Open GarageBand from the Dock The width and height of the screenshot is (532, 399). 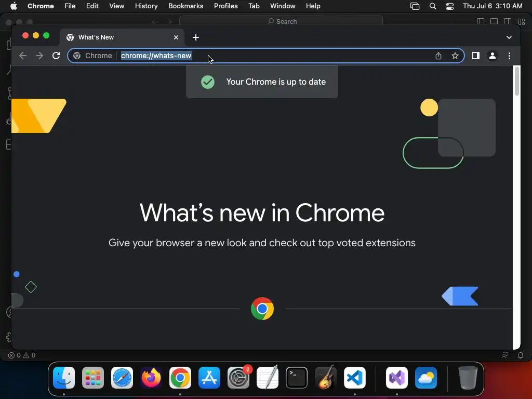point(326,377)
